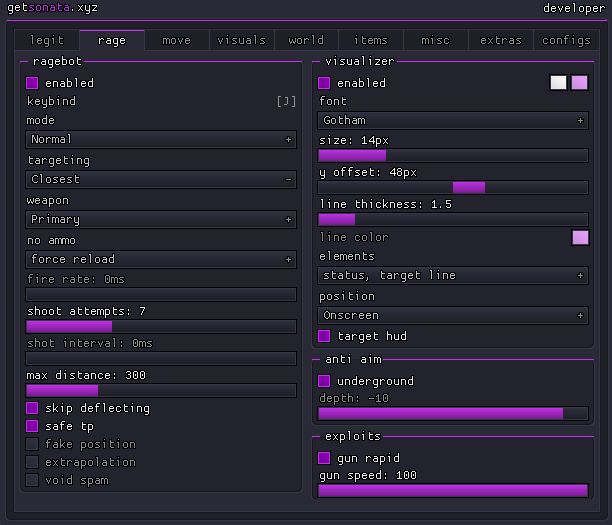Click the getsonata.xyz title text
Screen dimensions: 612x525
[53, 8]
